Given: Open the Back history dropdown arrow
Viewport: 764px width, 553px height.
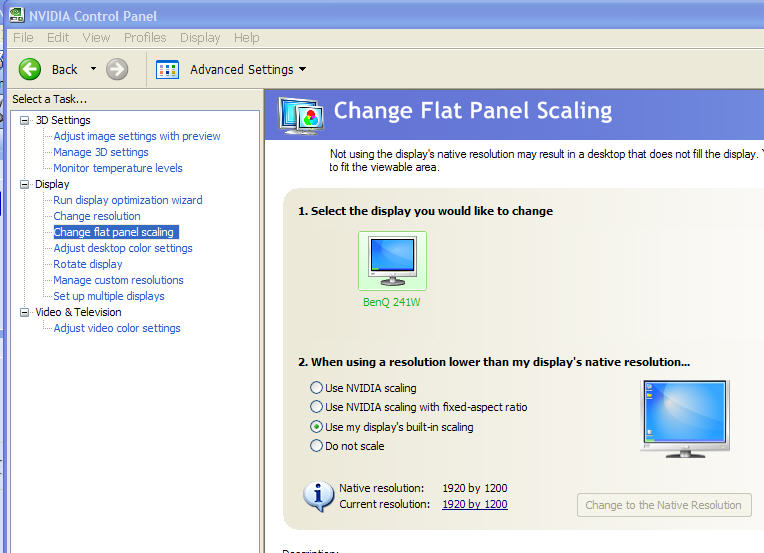Looking at the screenshot, I should click(x=93, y=69).
